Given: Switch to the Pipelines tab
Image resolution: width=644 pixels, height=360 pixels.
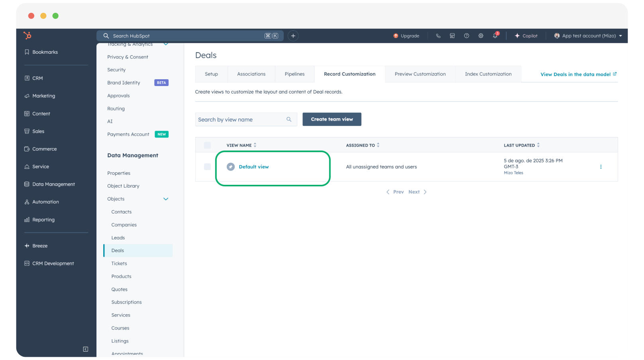Looking at the screenshot, I should point(295,74).
